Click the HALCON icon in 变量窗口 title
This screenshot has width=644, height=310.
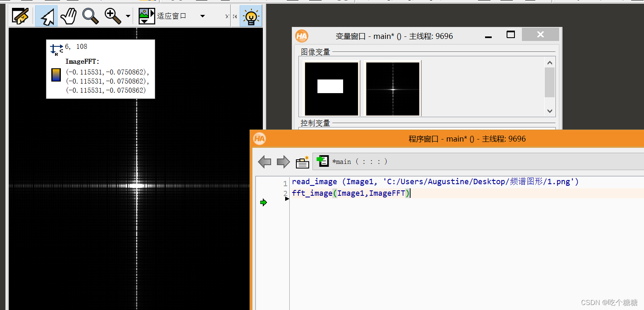pyautogui.click(x=302, y=36)
